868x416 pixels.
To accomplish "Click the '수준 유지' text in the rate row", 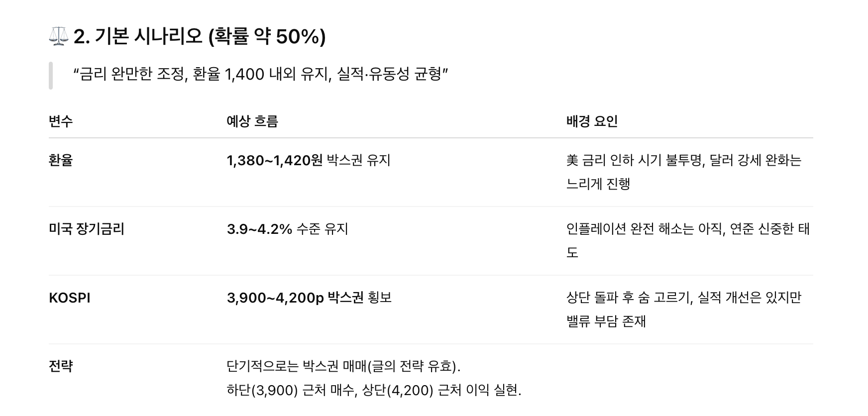I will pos(322,229).
